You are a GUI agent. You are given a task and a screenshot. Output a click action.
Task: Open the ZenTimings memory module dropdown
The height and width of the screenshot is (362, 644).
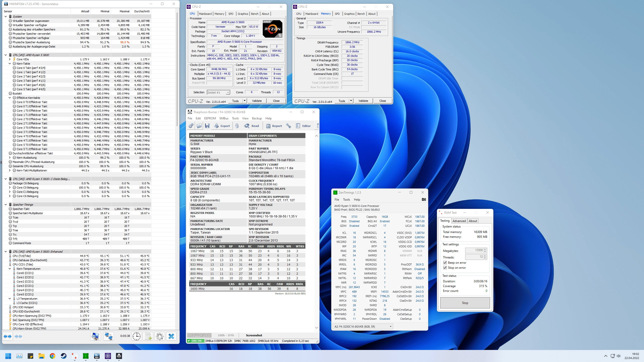pyautogui.click(x=363, y=327)
